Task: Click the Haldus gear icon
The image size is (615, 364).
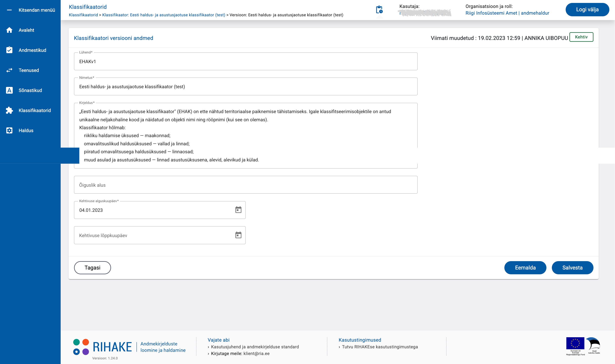Action: pos(9,130)
